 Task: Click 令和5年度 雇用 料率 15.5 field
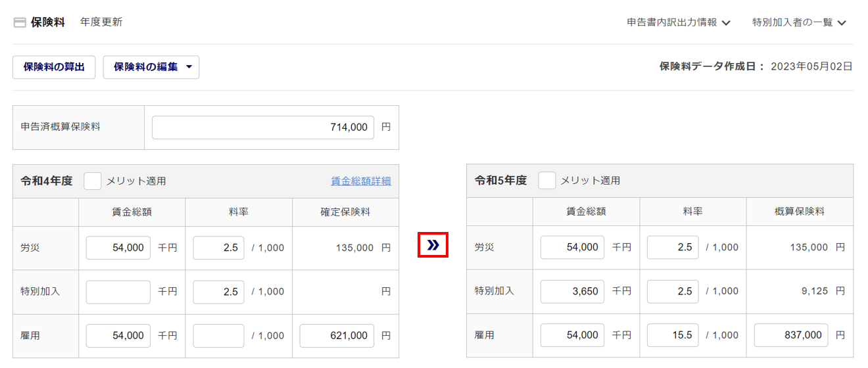pyautogui.click(x=673, y=335)
